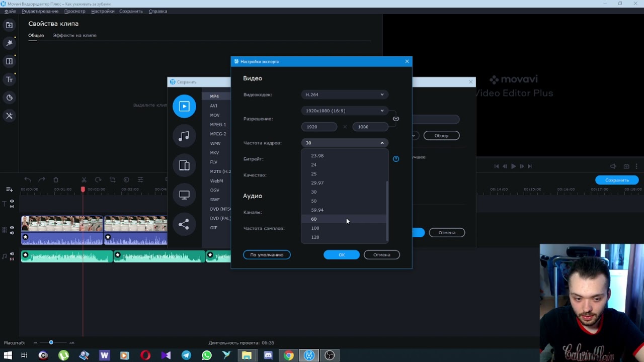This screenshot has width=644, height=362.
Task: Select share online upload icon
Action: tap(184, 224)
